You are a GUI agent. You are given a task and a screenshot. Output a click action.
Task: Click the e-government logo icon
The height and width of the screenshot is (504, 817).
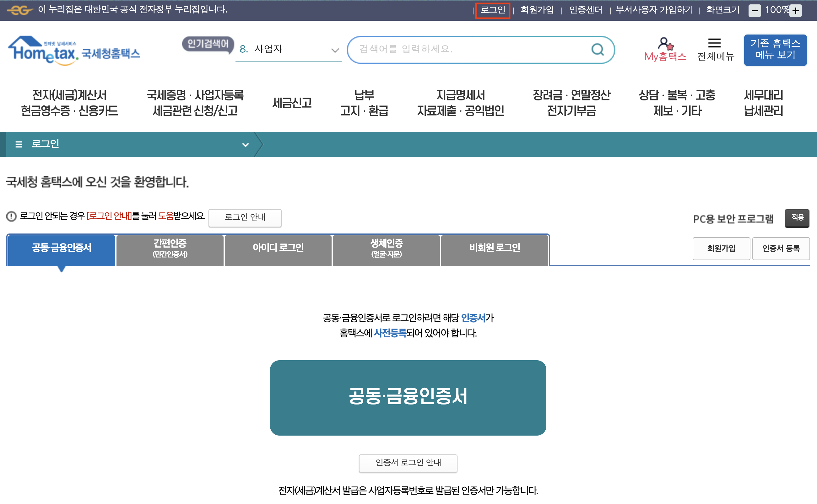[x=20, y=10]
